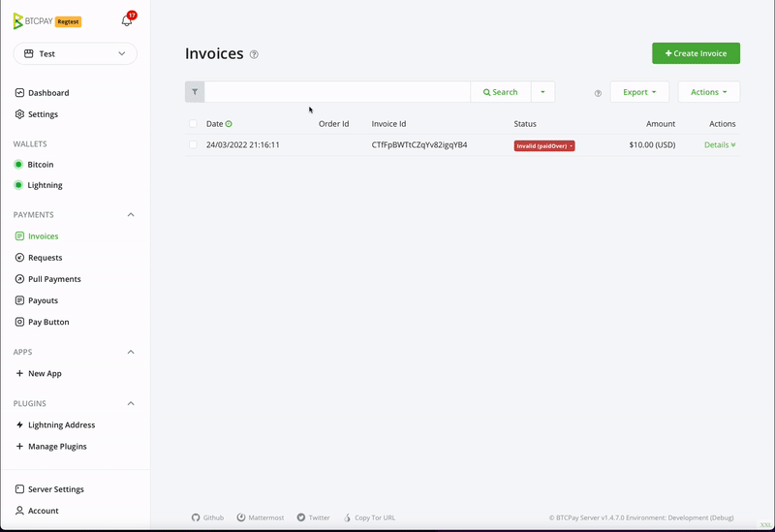The width and height of the screenshot is (775, 532).
Task: Open the Lightning Address plugin
Action: 55,424
